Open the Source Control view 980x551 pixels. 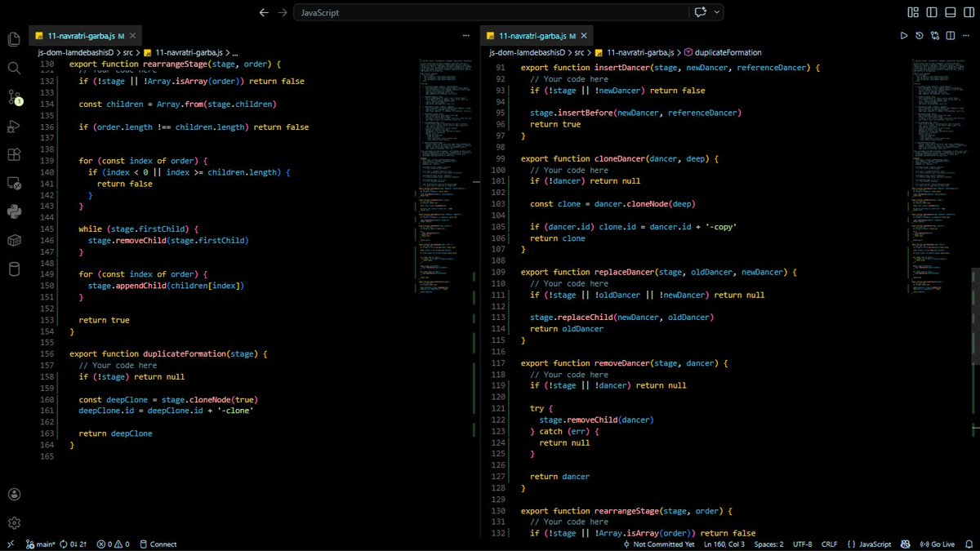[x=13, y=98]
